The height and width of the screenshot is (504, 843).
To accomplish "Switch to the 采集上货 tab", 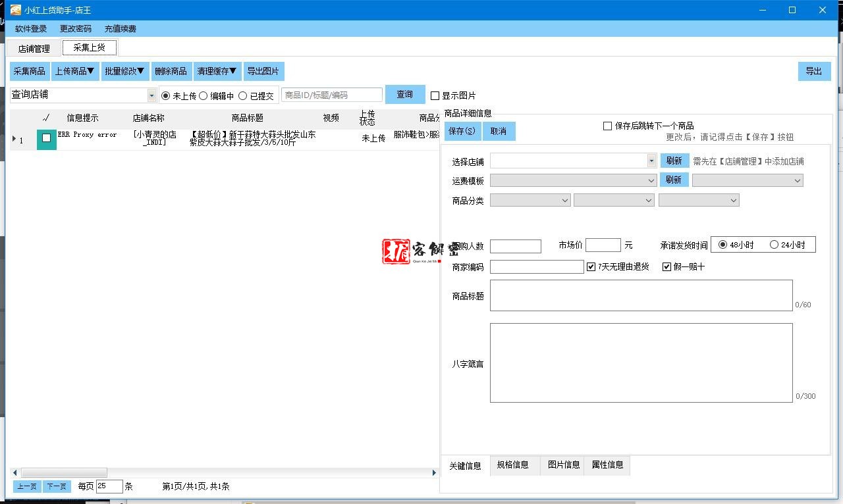I will click(x=90, y=47).
